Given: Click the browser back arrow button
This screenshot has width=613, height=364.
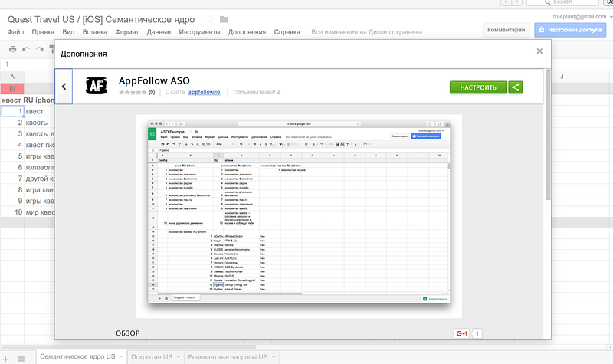Looking at the screenshot, I should tap(506, 2).
